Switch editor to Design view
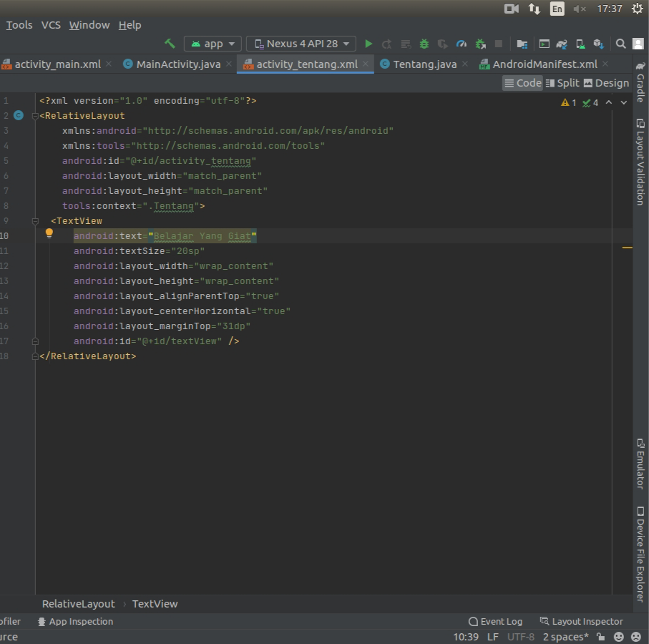The height and width of the screenshot is (644, 649). point(606,83)
